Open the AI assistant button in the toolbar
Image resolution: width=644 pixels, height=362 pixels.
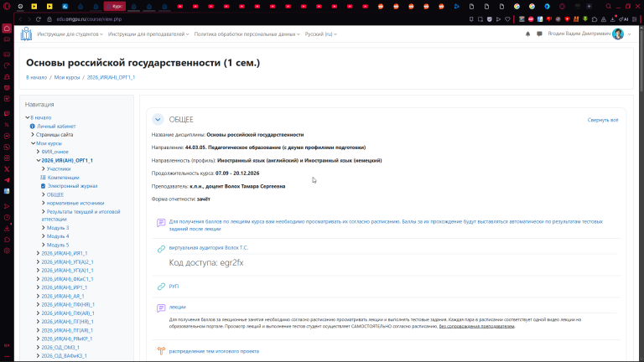tap(624, 19)
